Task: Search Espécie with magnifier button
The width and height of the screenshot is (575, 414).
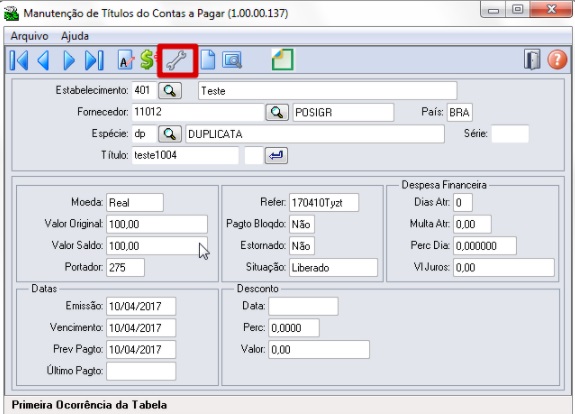Action: [170, 134]
